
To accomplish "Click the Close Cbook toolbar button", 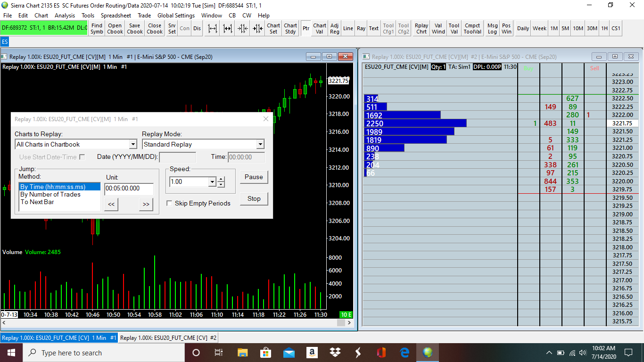I will [x=155, y=28].
